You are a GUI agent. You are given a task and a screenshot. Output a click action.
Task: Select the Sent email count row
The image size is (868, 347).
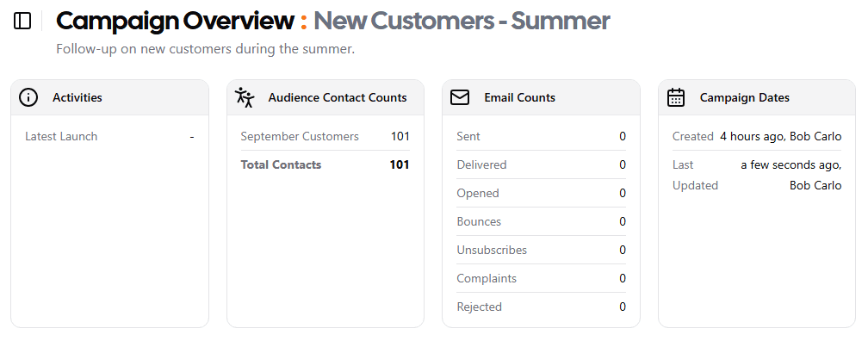pos(541,136)
